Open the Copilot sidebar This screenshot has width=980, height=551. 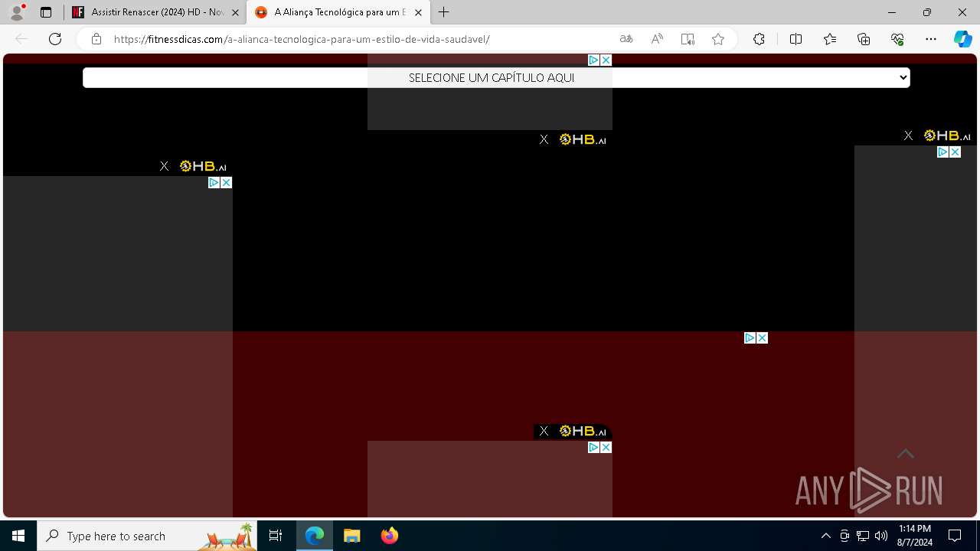coord(962,39)
